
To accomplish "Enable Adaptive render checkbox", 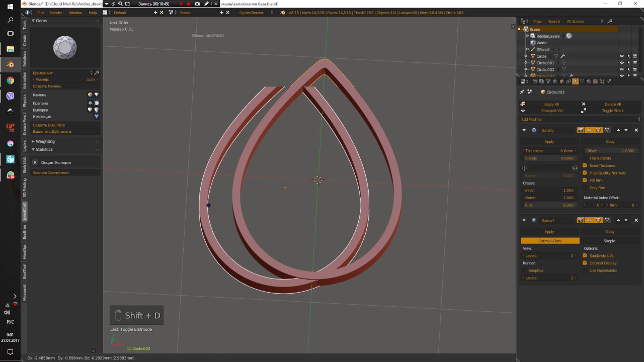I will 524,270.
